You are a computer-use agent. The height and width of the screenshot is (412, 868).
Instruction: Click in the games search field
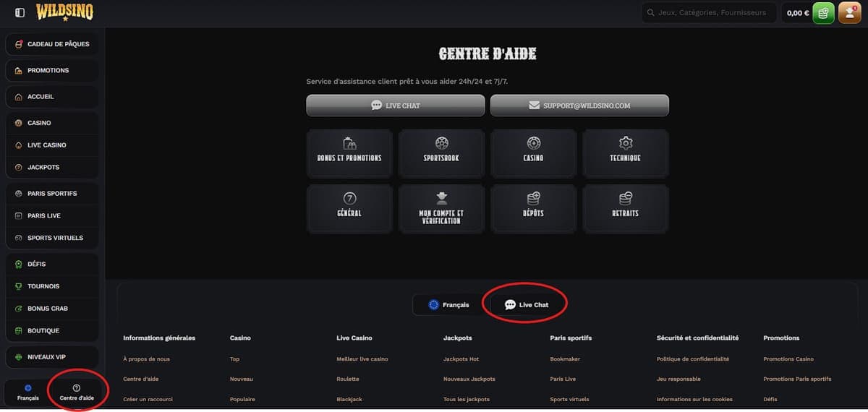712,13
